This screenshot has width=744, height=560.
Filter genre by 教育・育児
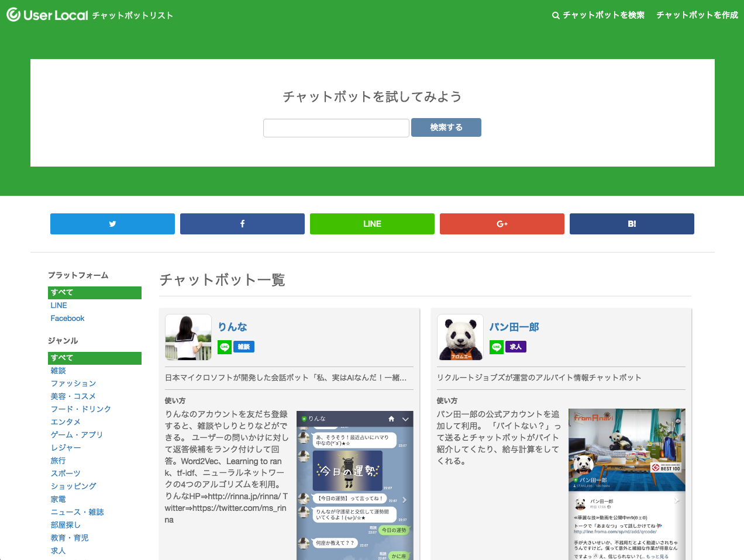point(70,538)
